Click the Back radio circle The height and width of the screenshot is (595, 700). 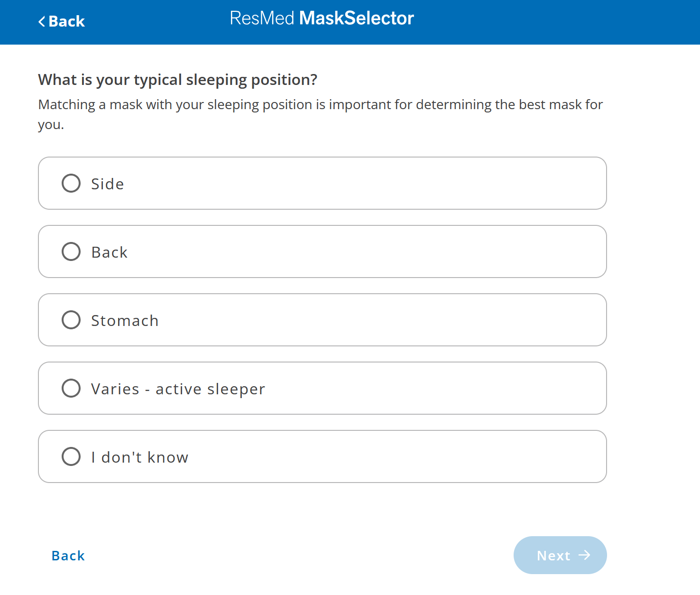point(71,251)
